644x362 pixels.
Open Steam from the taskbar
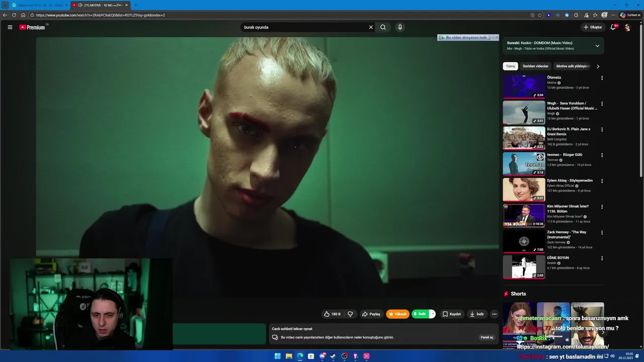(333, 356)
